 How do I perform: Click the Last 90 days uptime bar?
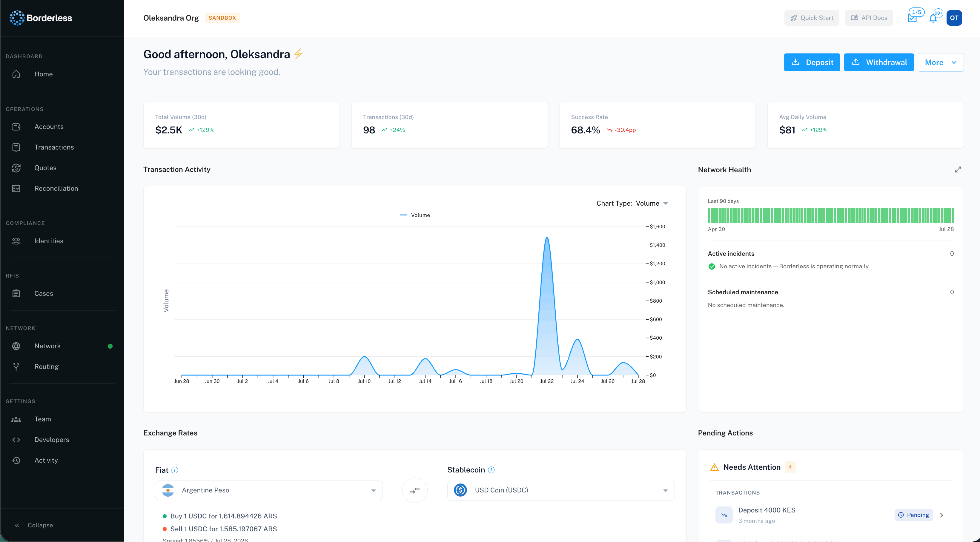coord(830,215)
